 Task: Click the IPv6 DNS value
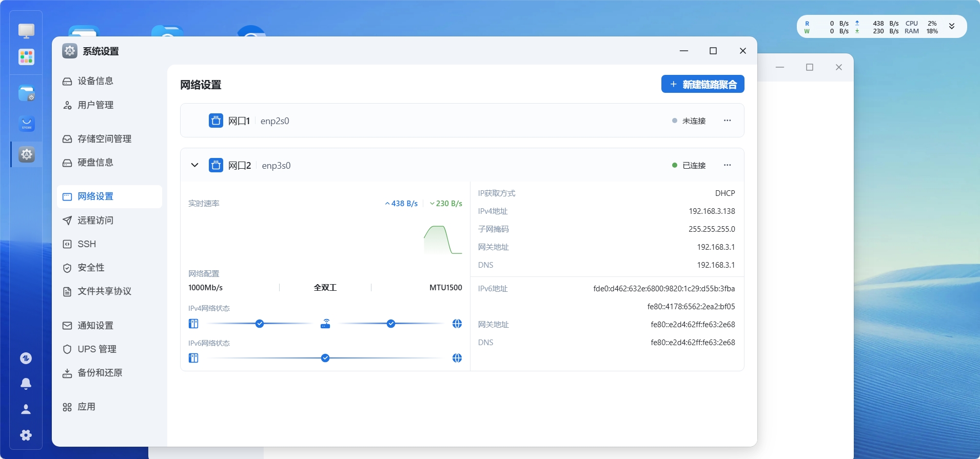point(693,343)
